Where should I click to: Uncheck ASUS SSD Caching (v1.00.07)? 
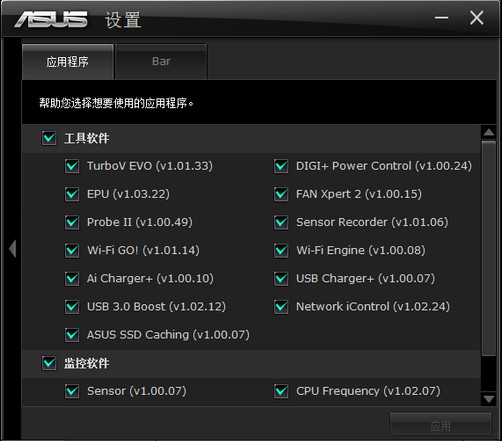[72, 335]
